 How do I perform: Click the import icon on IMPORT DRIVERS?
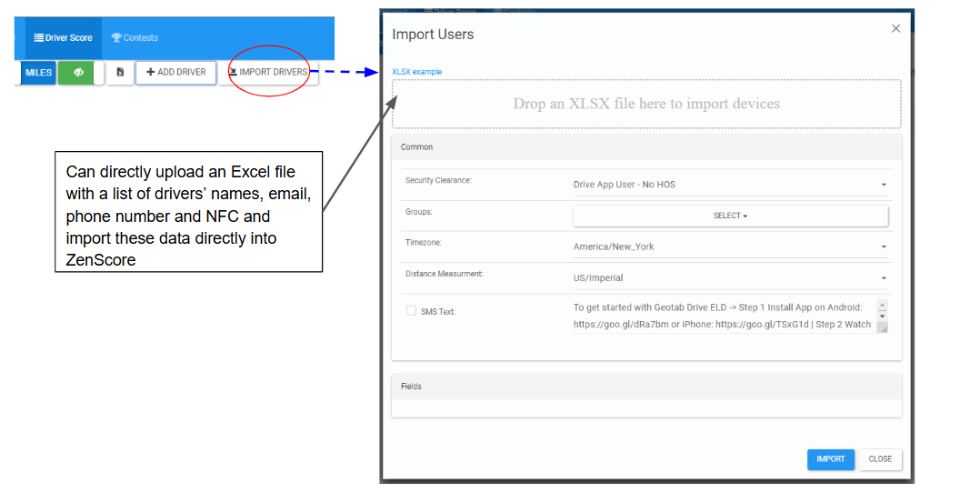[x=233, y=72]
